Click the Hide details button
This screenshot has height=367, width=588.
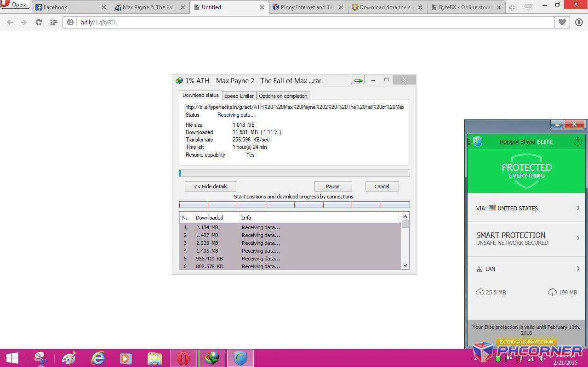tap(211, 186)
